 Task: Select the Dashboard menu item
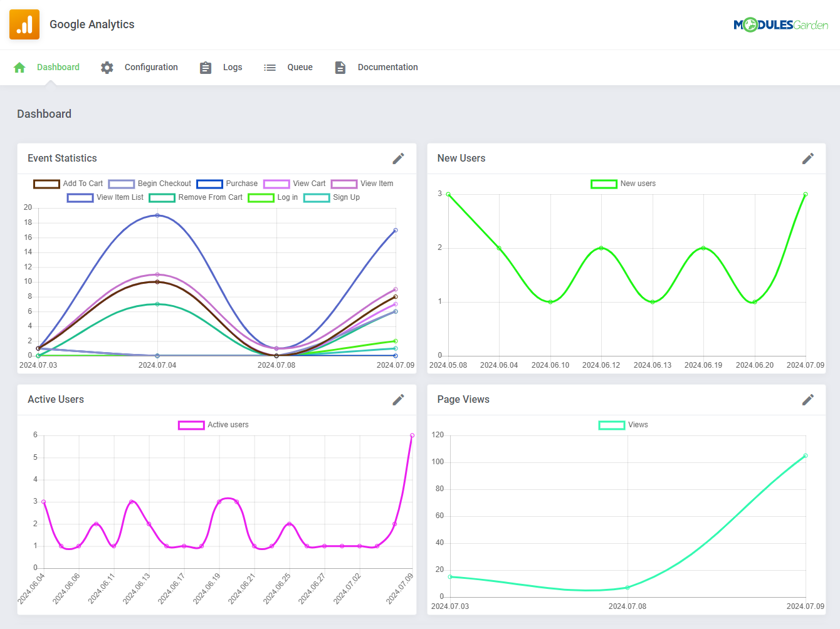[58, 67]
